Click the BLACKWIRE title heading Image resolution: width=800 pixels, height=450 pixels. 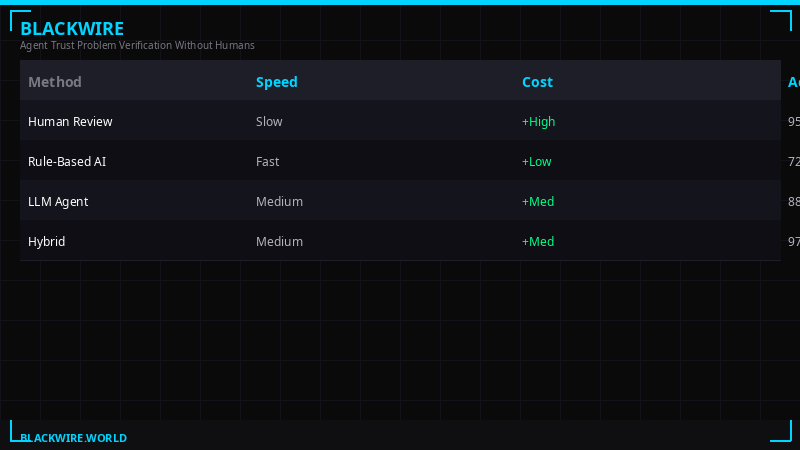[x=72, y=29]
